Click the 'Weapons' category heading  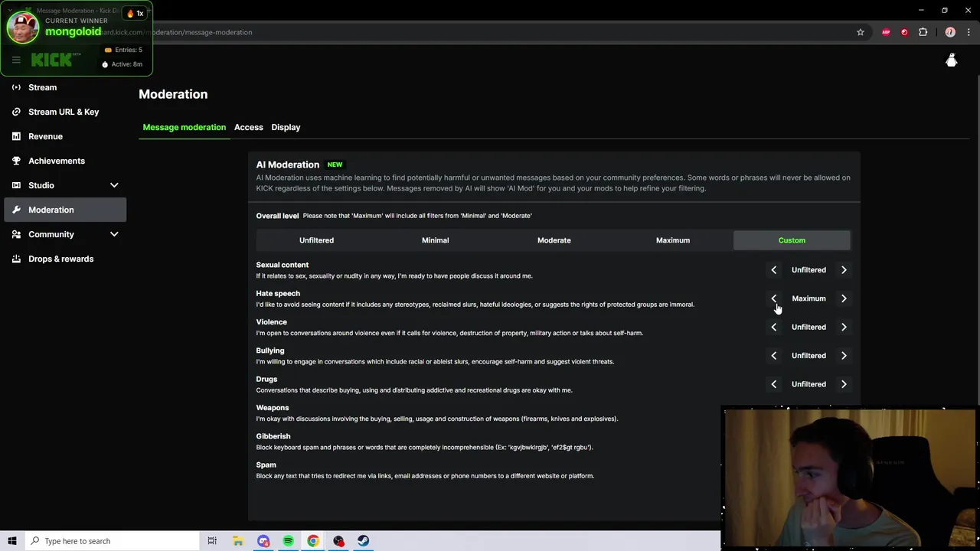[272, 408]
